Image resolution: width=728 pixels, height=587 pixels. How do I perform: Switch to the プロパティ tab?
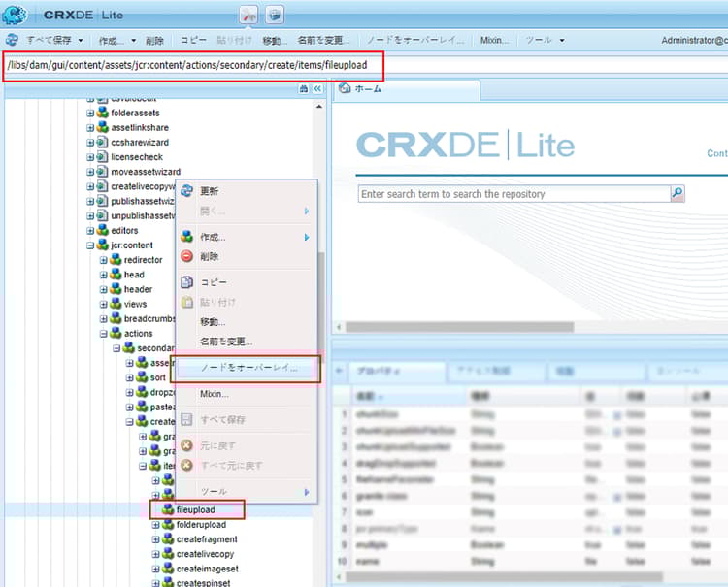[x=397, y=372]
